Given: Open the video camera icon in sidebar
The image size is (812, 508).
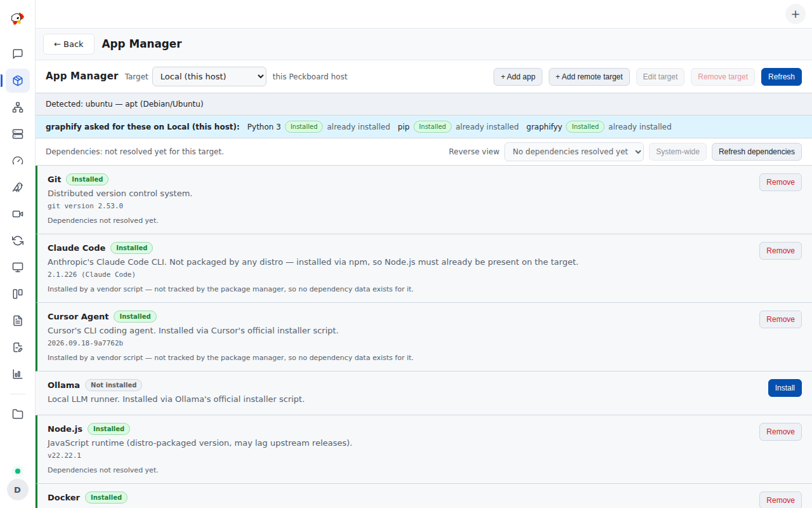Looking at the screenshot, I should coord(18,214).
